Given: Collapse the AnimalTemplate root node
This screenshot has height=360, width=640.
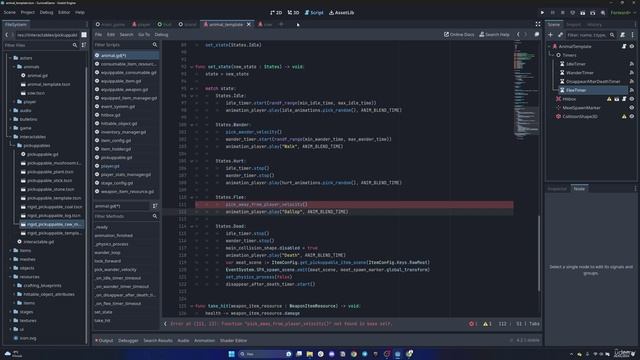Looking at the screenshot, I should pos(549,47).
